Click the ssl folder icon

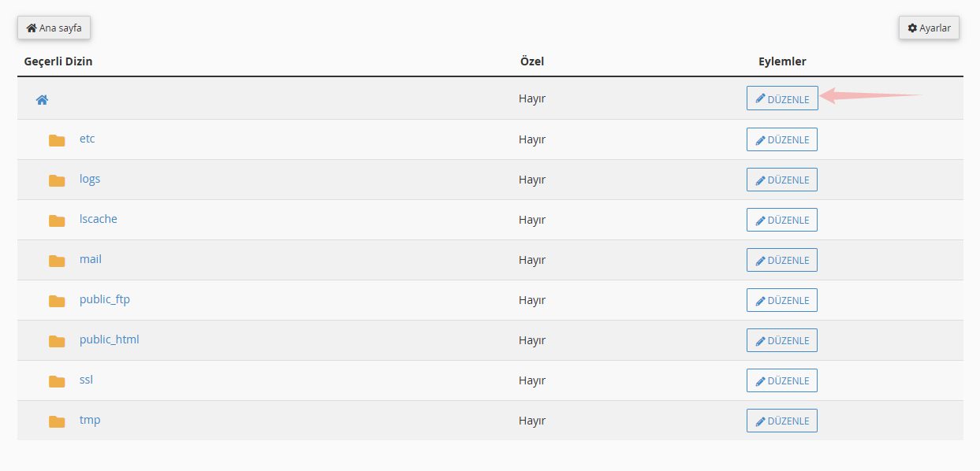coord(57,381)
